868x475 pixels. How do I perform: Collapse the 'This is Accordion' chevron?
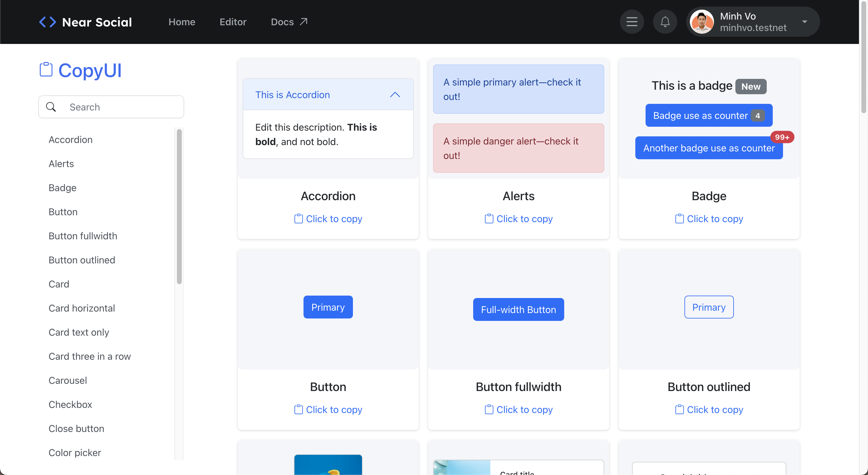(x=395, y=95)
